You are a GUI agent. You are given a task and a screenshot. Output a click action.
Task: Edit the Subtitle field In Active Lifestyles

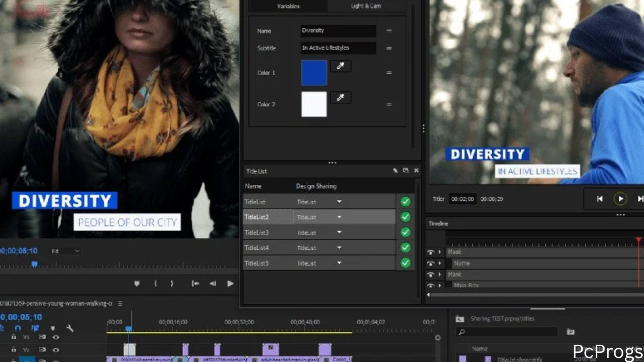coord(338,48)
